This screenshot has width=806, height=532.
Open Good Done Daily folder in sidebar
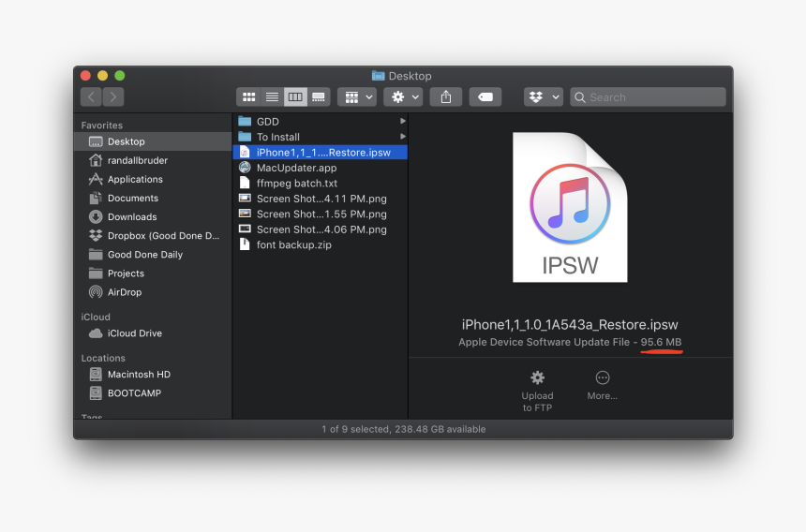(153, 255)
